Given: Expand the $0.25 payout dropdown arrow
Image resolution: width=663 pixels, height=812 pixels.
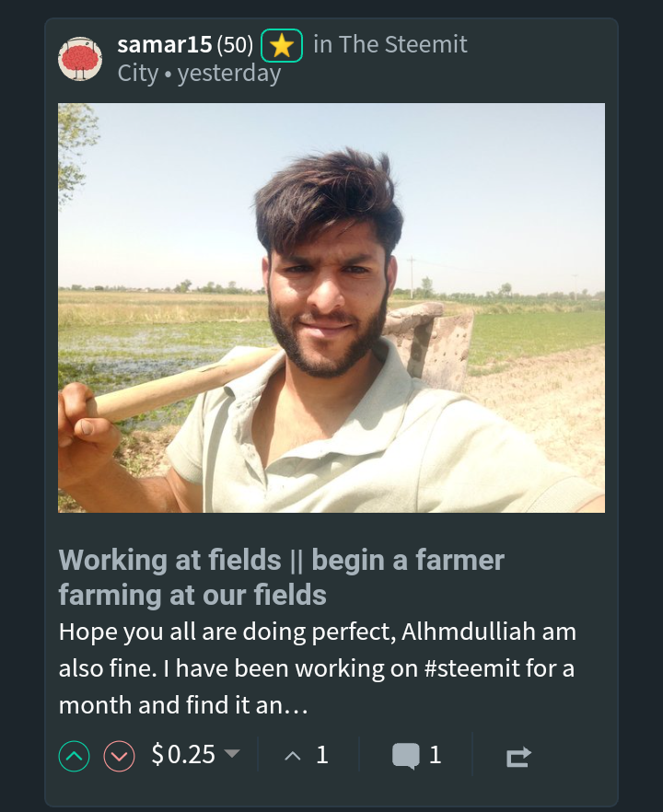Looking at the screenshot, I should pyautogui.click(x=231, y=752).
